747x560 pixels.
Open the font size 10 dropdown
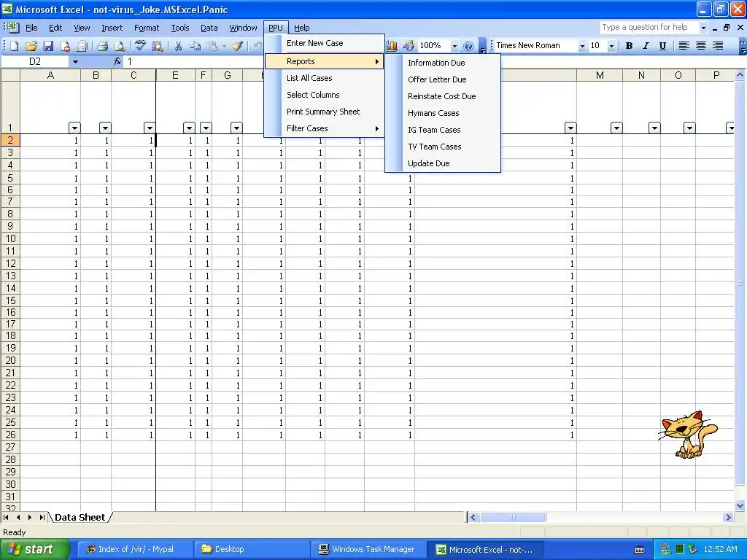click(611, 46)
